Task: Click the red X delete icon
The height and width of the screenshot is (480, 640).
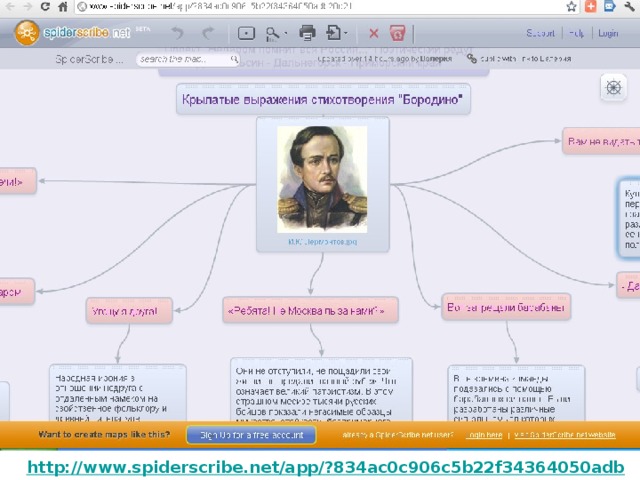Action: (x=373, y=33)
